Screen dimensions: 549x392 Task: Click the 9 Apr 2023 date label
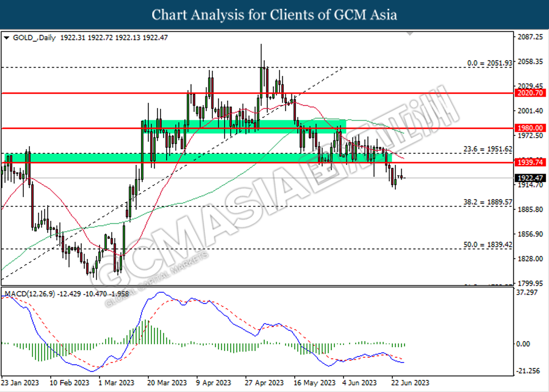(x=213, y=383)
